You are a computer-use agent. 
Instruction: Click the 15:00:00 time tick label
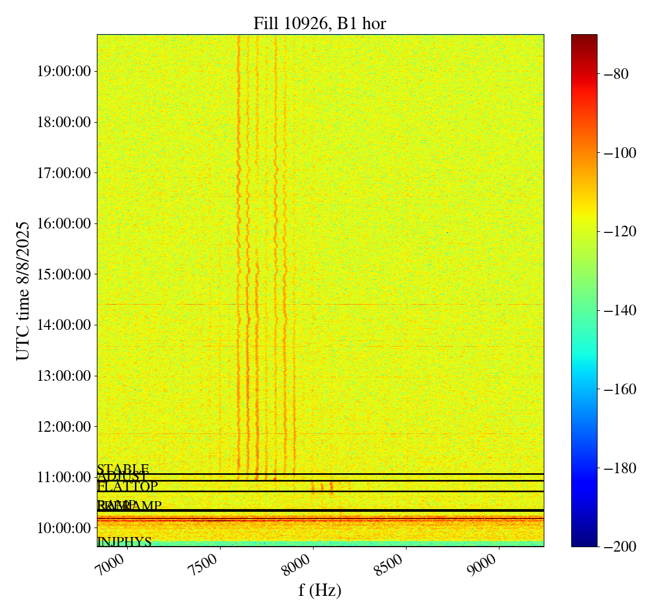pos(64,274)
